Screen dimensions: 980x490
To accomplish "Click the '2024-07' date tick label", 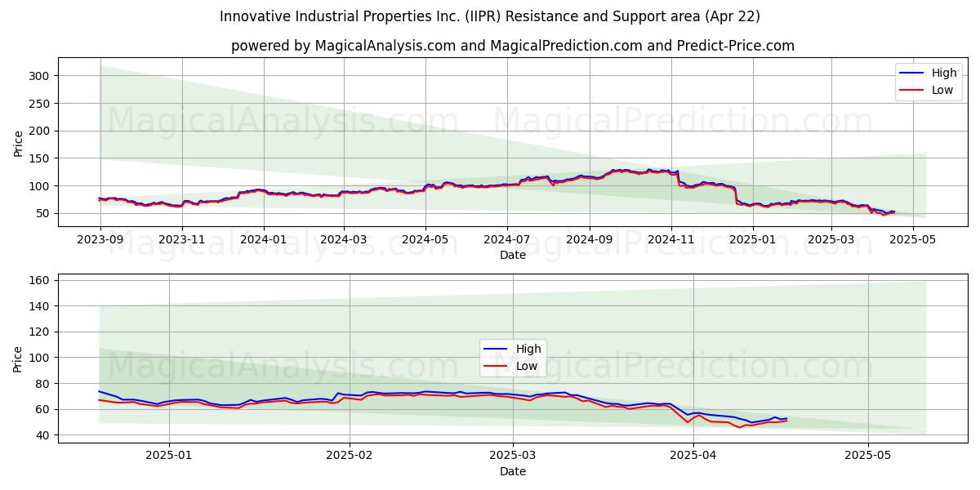I will (x=507, y=240).
